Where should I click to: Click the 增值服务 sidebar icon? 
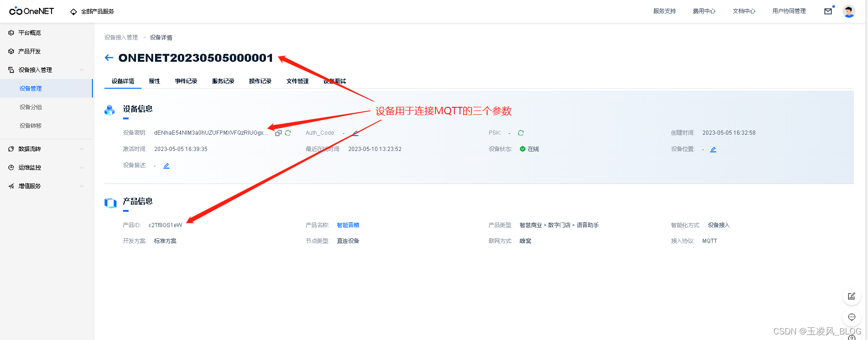tap(11, 186)
